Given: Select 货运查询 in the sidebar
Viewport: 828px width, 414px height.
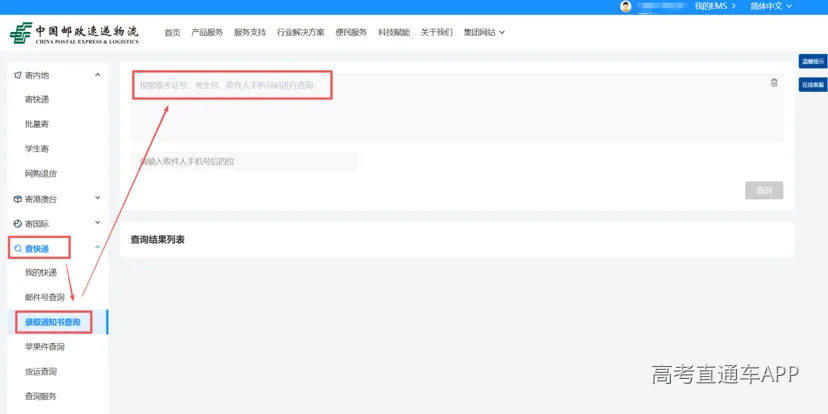Looking at the screenshot, I should point(41,372).
